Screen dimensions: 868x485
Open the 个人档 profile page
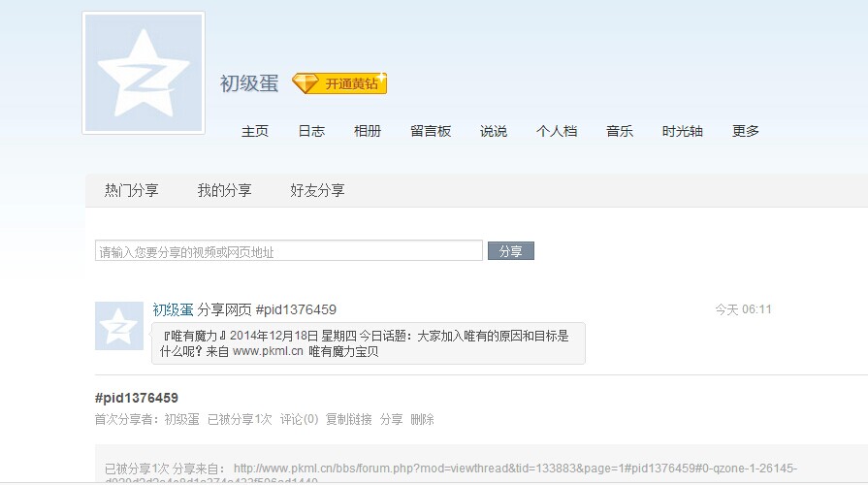click(557, 132)
